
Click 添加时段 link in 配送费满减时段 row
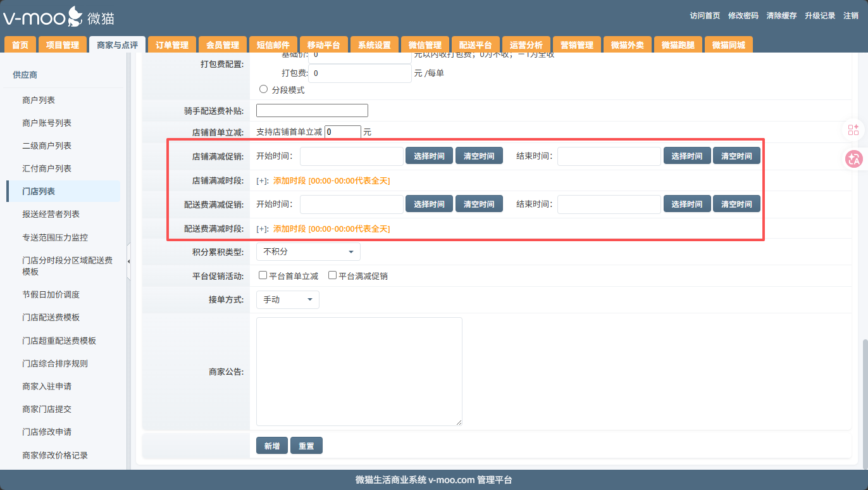click(x=289, y=229)
